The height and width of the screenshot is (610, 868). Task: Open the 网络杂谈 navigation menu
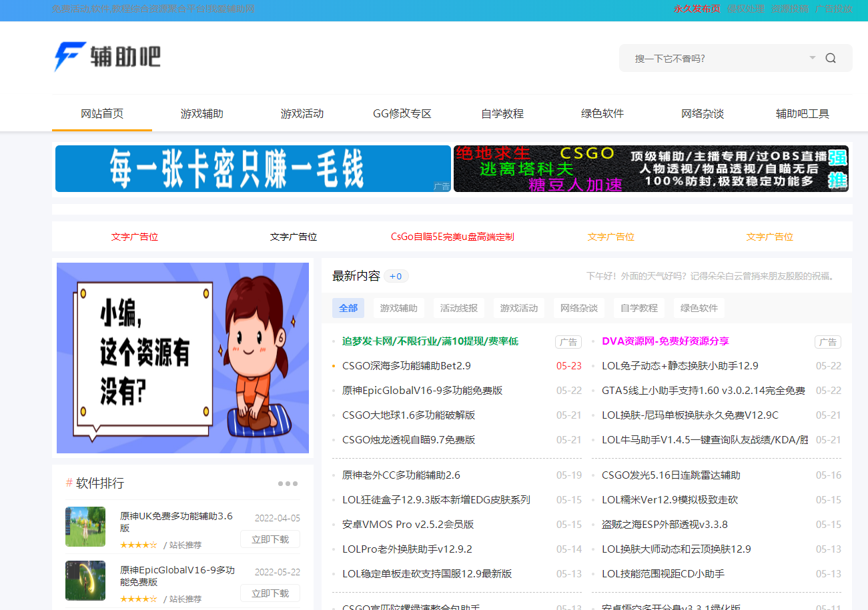703,113
